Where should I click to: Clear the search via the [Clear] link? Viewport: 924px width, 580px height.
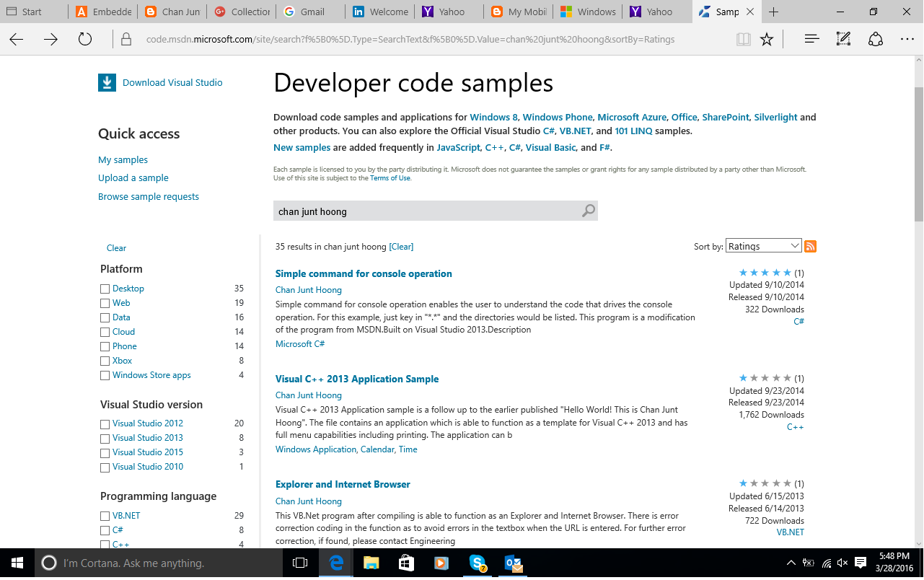401,247
